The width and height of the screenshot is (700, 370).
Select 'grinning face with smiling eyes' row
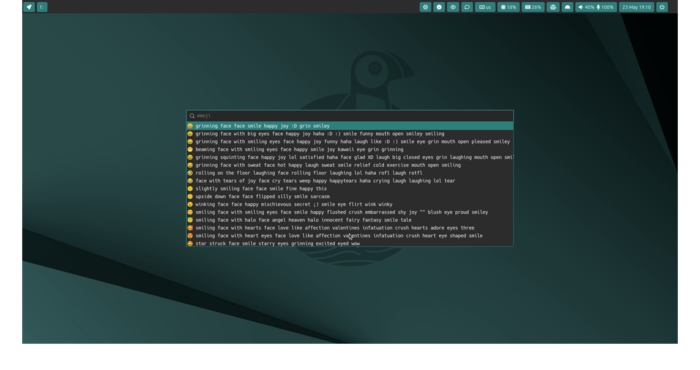click(x=350, y=141)
